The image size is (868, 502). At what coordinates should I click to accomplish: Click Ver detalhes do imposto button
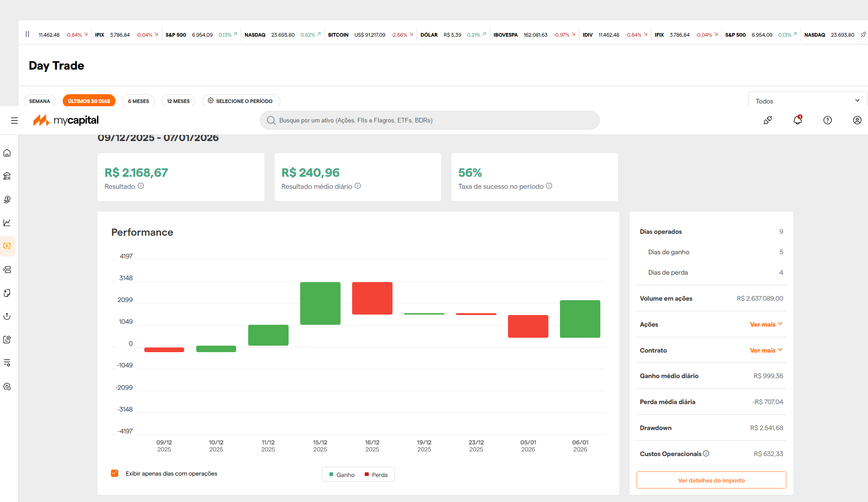tap(711, 480)
